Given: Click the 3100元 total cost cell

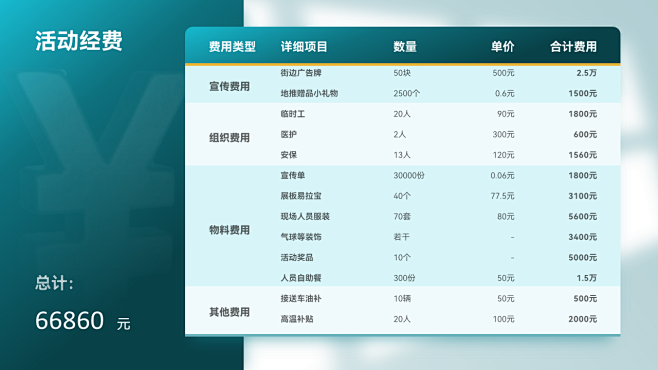Looking at the screenshot, I should 583,196.
